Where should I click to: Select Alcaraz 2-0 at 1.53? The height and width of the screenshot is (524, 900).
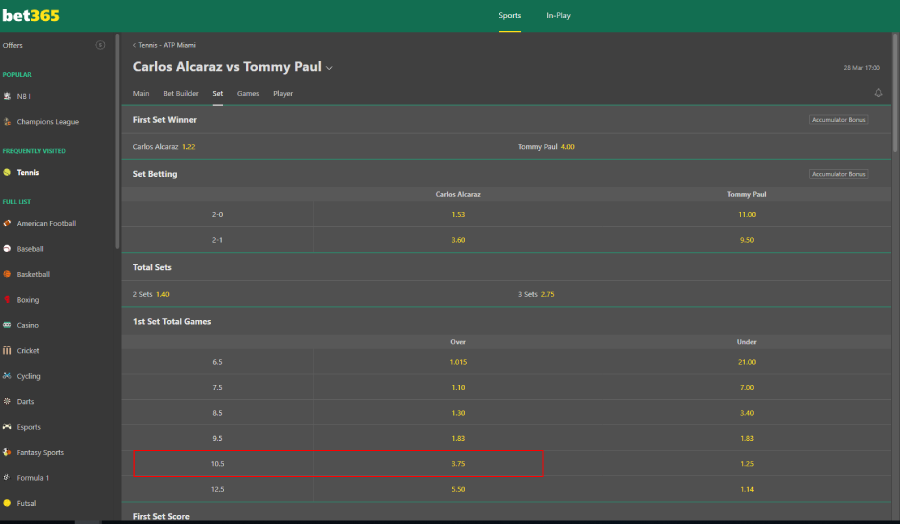click(x=458, y=215)
